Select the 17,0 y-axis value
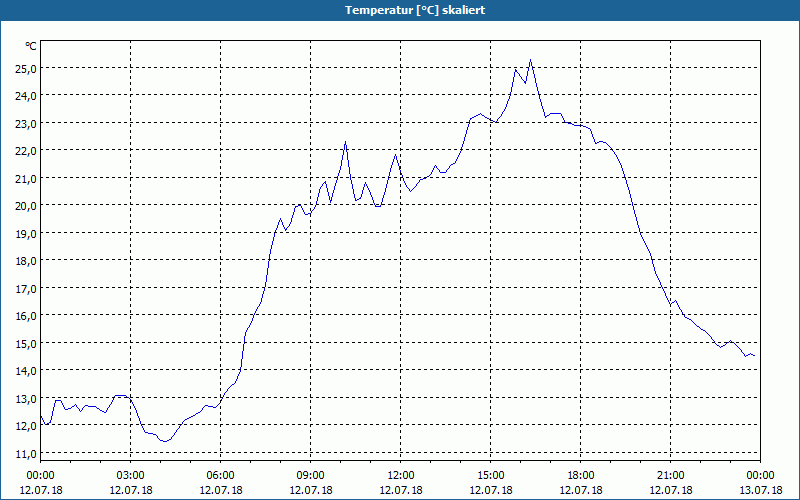Screen dimensions: 800x500 (26, 289)
